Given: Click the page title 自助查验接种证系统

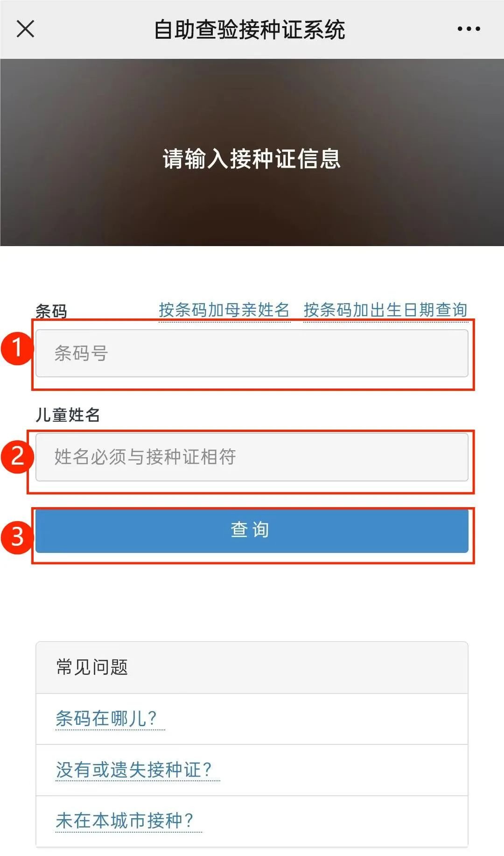Looking at the screenshot, I should coord(250,30).
